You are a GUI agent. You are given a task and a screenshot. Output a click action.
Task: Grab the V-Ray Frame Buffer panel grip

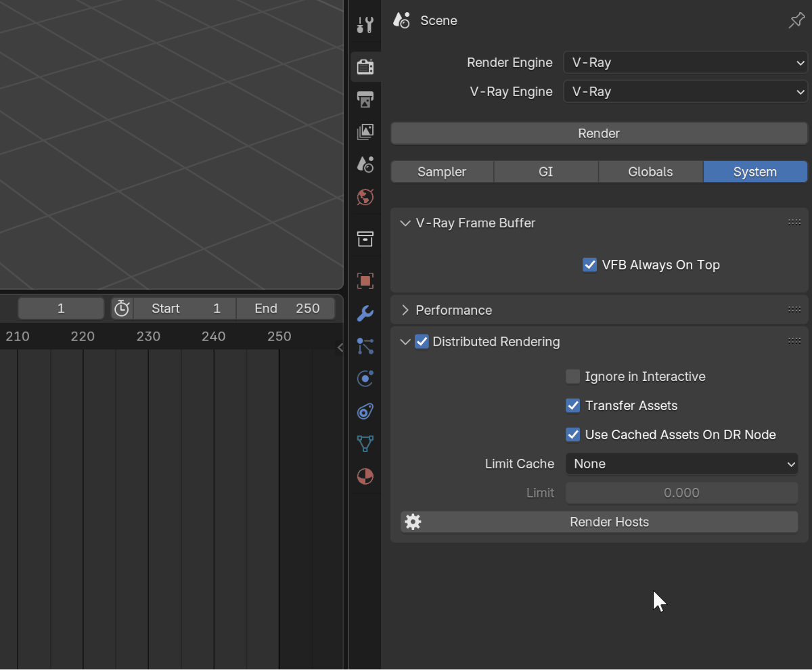[x=794, y=223]
